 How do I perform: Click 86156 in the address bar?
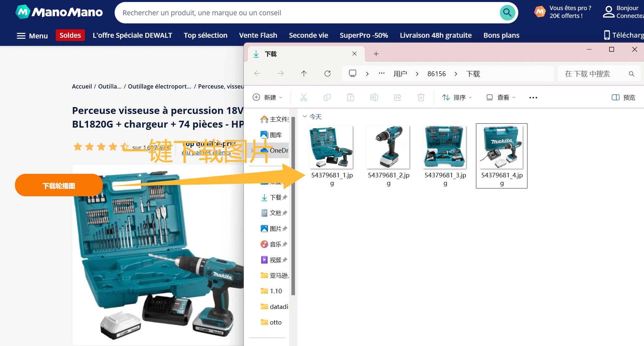point(437,74)
